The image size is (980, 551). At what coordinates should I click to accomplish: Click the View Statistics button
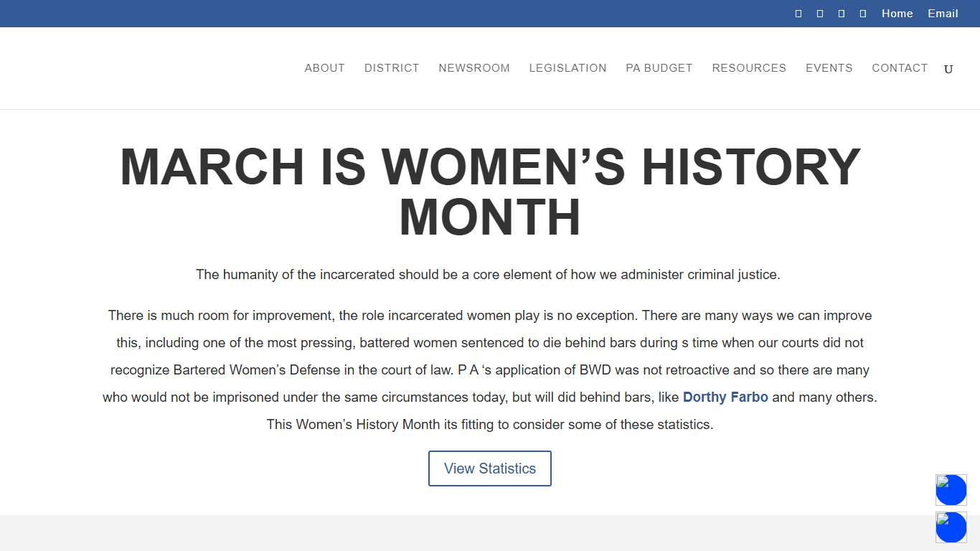(490, 468)
